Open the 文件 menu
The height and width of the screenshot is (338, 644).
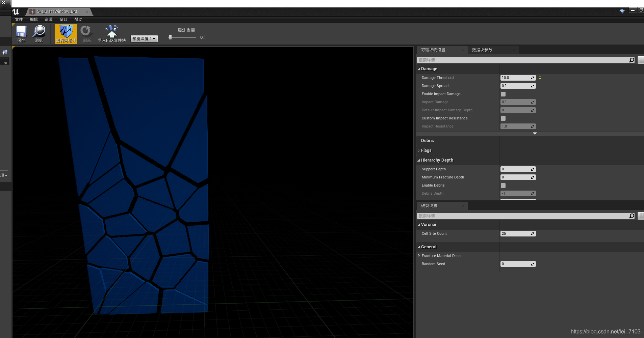click(19, 20)
